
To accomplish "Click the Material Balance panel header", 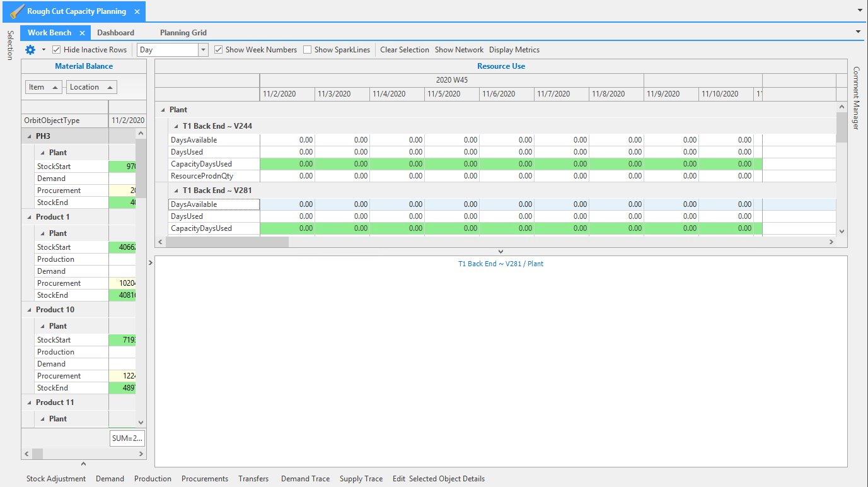I will point(84,66).
